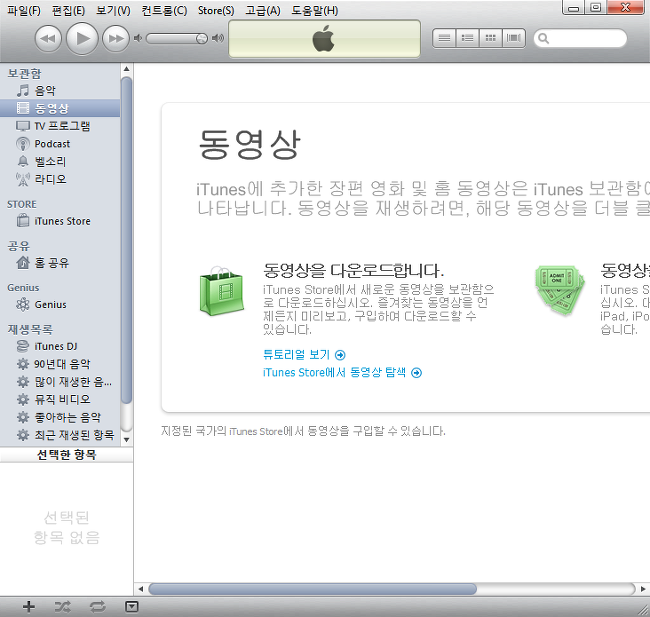Open the 컨트롤(C) menu
The width and height of the screenshot is (650, 617).
coord(164,10)
